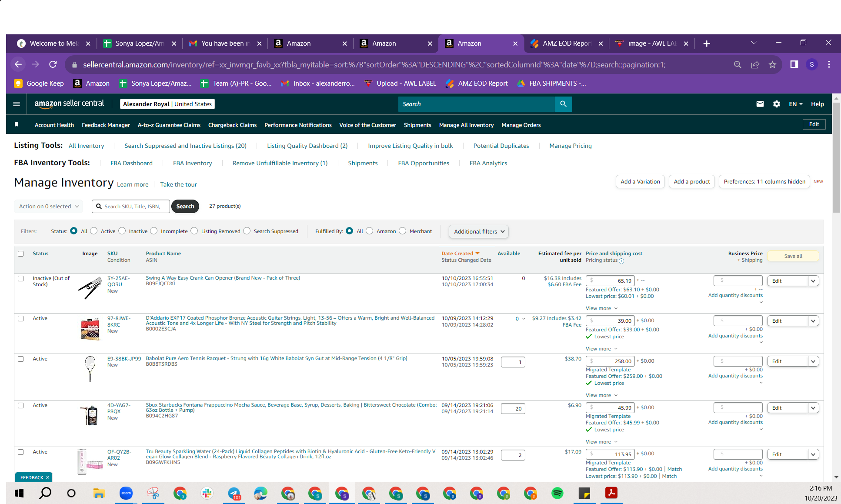841x504 pixels.
Task: Click the zoom magnifier in address bar
Action: pos(738,64)
